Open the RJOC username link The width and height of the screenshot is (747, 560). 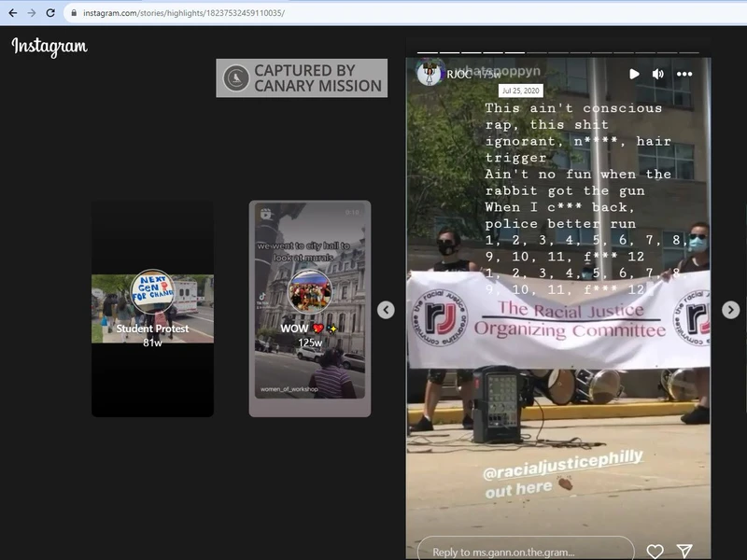pos(459,74)
